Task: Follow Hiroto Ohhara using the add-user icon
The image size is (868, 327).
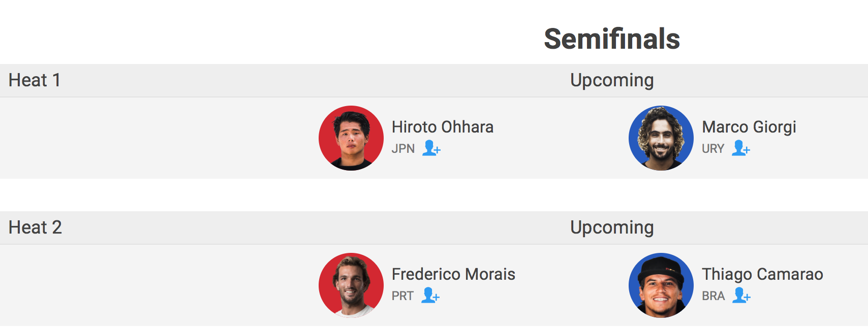Action: click(x=431, y=148)
